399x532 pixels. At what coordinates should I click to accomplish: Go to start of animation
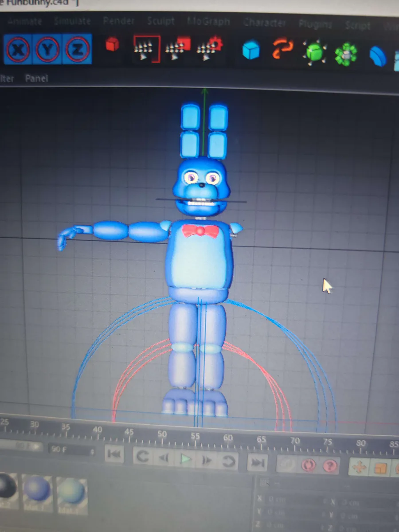(x=114, y=455)
